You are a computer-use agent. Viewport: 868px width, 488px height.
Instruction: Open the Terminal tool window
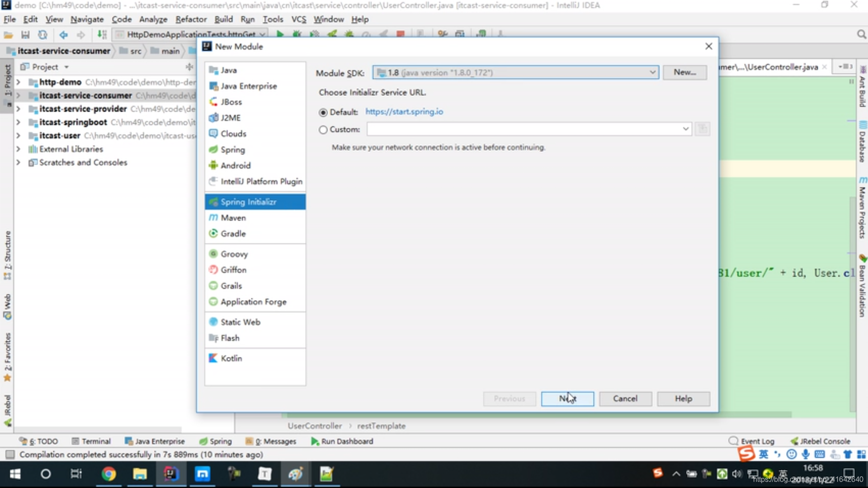[91, 441]
